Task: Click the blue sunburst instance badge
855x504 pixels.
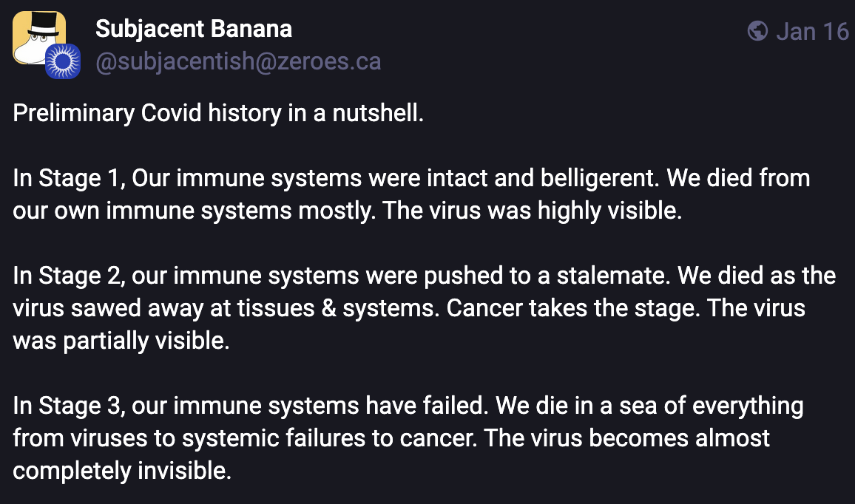Action: pyautogui.click(x=63, y=61)
